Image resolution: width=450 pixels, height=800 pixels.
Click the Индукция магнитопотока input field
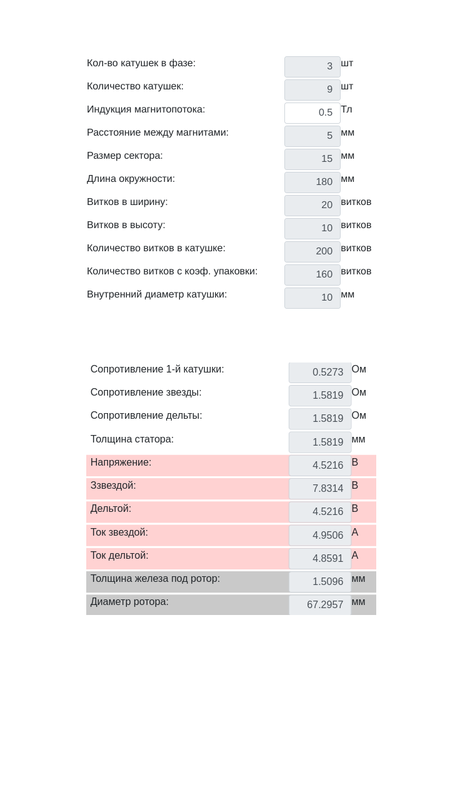(312, 113)
